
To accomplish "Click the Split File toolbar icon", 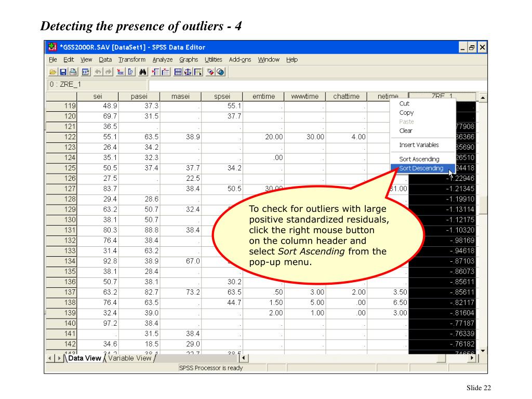I will (178, 72).
